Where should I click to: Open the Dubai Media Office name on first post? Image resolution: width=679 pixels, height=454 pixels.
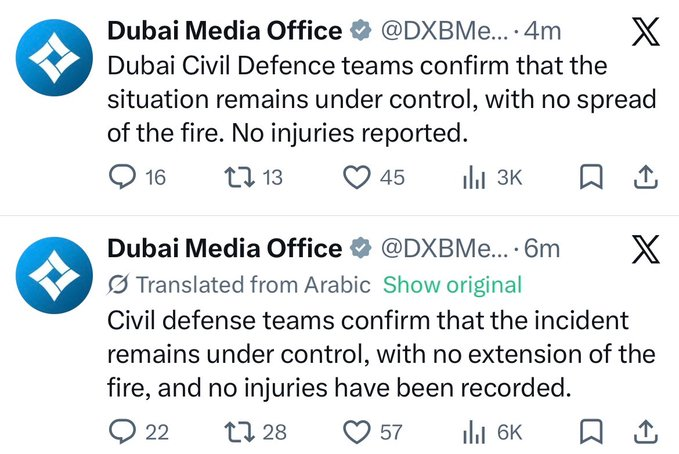coord(225,31)
